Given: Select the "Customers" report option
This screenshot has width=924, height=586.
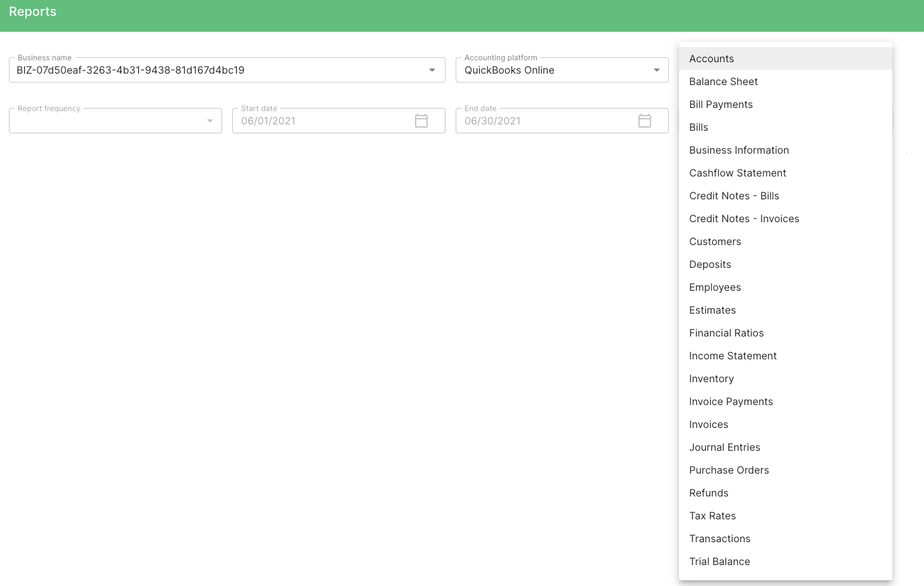Looking at the screenshot, I should click(x=715, y=241).
